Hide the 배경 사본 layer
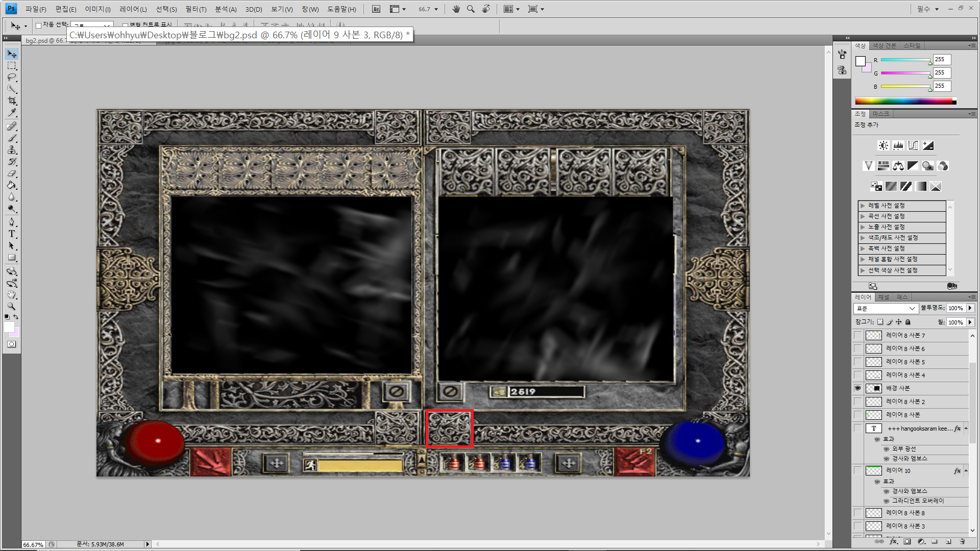The image size is (980, 551). coord(857,388)
